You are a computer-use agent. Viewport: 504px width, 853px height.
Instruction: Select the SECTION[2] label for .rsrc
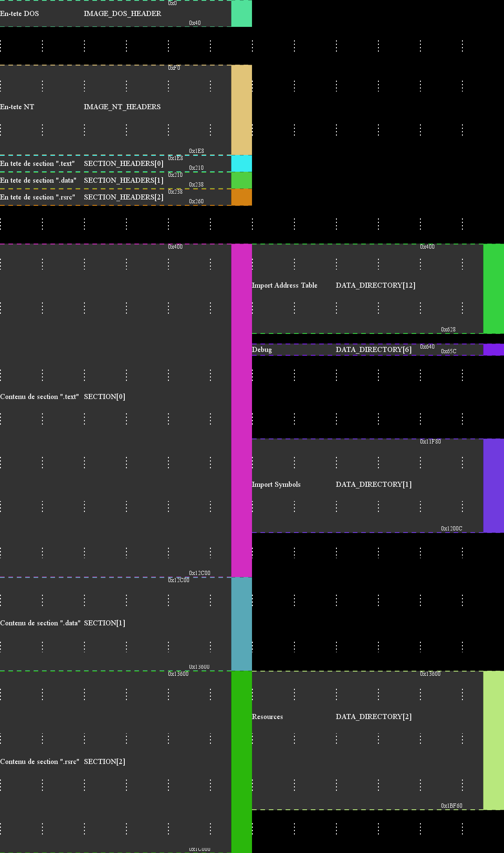[x=105, y=761]
